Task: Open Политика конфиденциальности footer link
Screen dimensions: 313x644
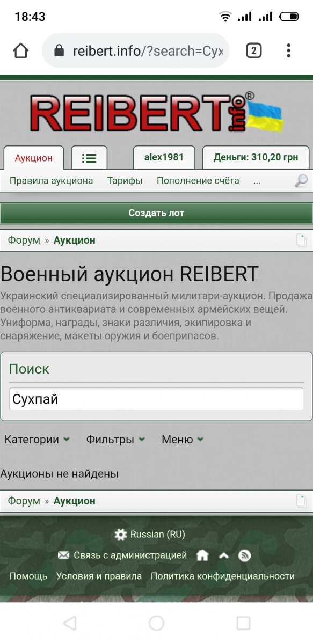Action: (223, 576)
